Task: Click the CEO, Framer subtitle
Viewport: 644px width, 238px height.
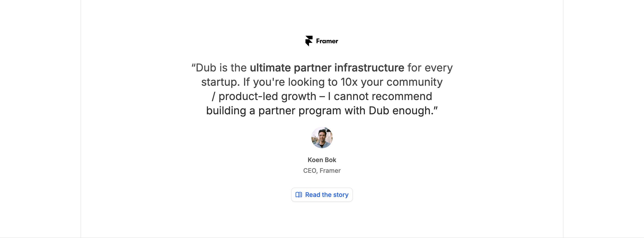Action: pyautogui.click(x=322, y=171)
